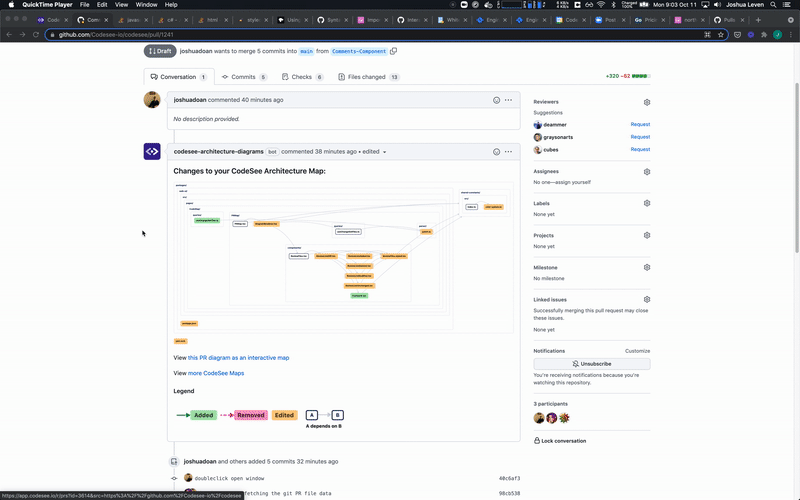Click Lock conversation

pos(560,441)
